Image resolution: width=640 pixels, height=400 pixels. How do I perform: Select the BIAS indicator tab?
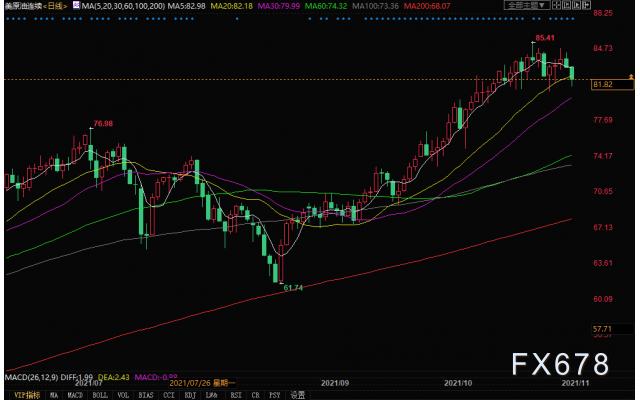pyautogui.click(x=146, y=395)
